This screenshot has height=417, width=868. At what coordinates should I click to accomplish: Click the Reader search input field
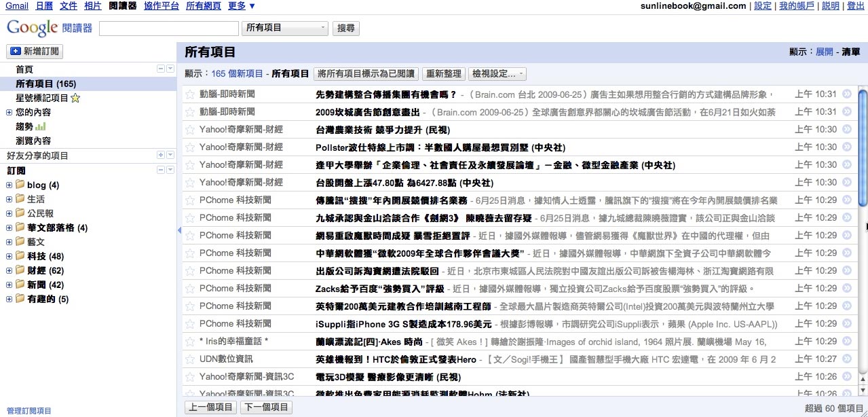(169, 29)
